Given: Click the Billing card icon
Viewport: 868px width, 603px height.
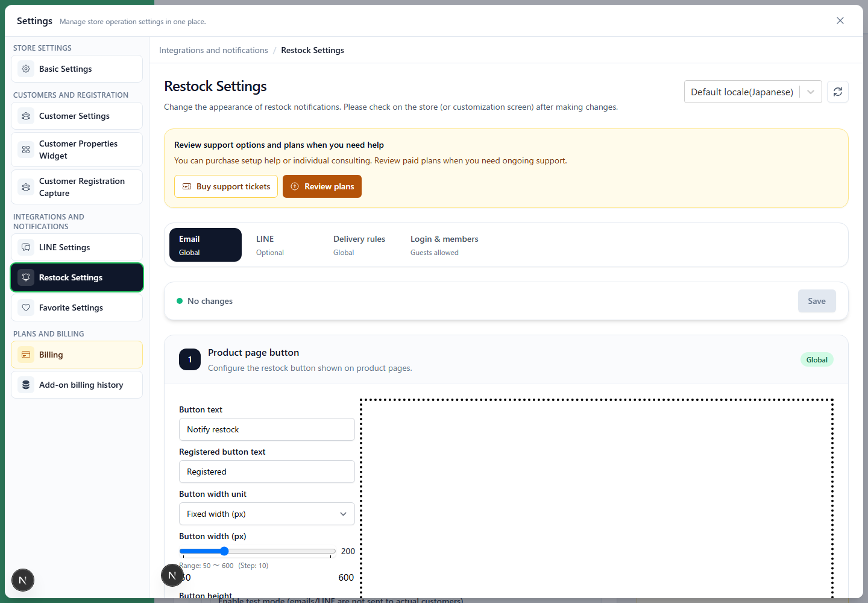Looking at the screenshot, I should point(26,355).
